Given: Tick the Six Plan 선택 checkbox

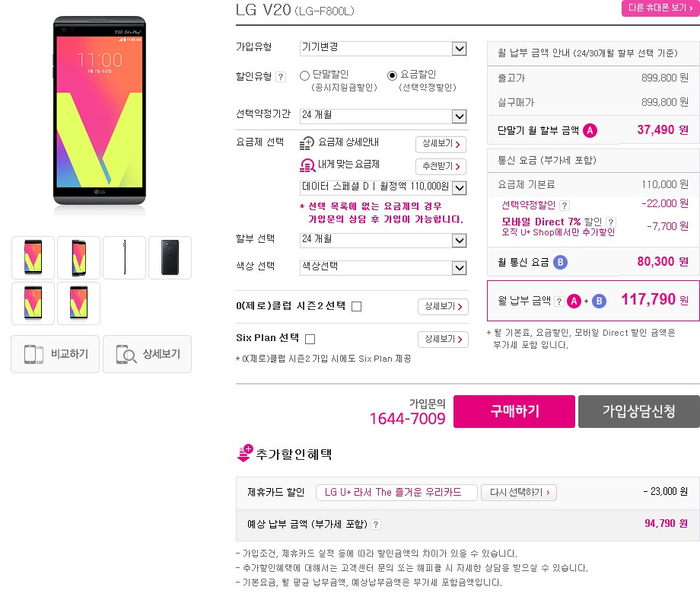Looking at the screenshot, I should [x=310, y=339].
